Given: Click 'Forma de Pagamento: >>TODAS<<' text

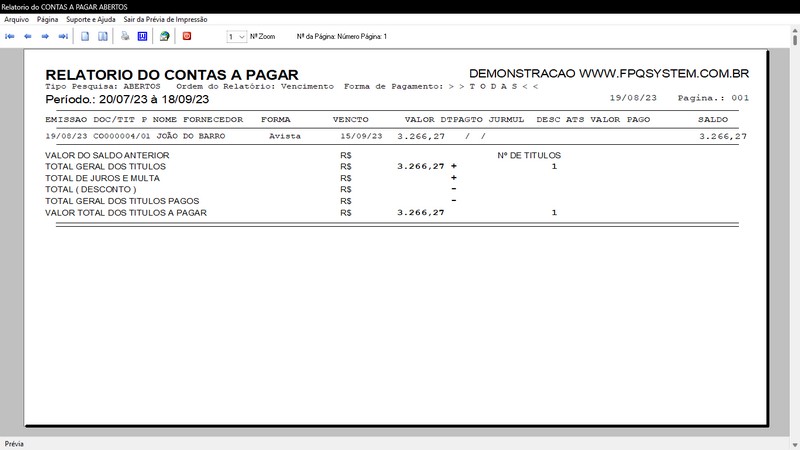Looking at the screenshot, I should click(441, 87).
